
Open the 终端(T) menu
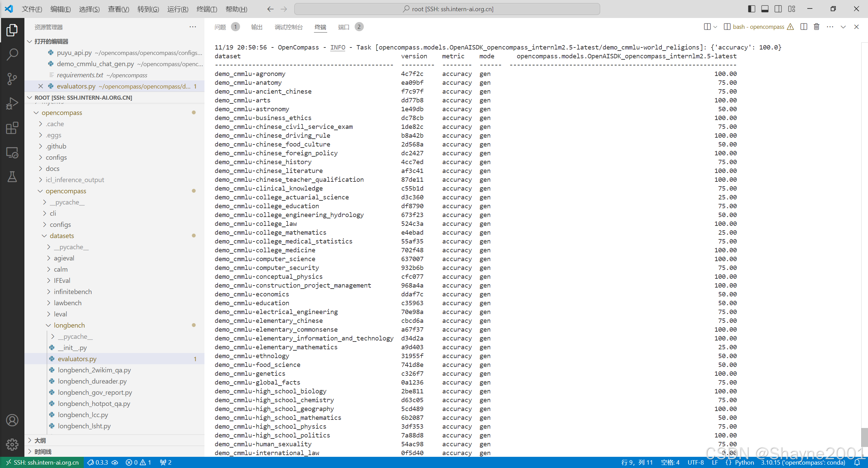pos(206,9)
